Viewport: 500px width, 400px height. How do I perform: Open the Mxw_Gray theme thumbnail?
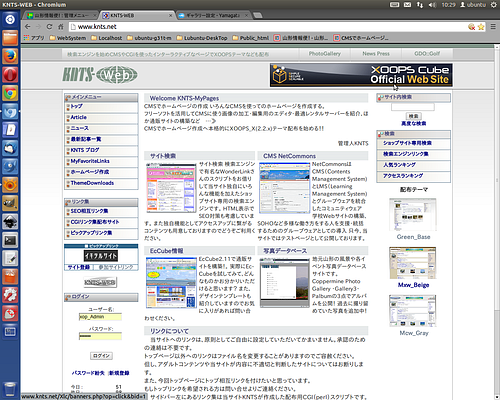coord(413,311)
